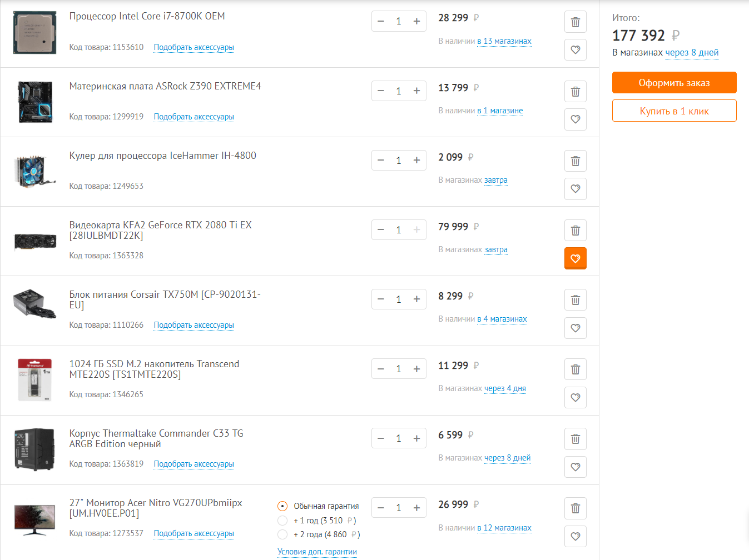Open total delivery через 8 дней link
Screen dimensions: 749x560
(x=692, y=53)
